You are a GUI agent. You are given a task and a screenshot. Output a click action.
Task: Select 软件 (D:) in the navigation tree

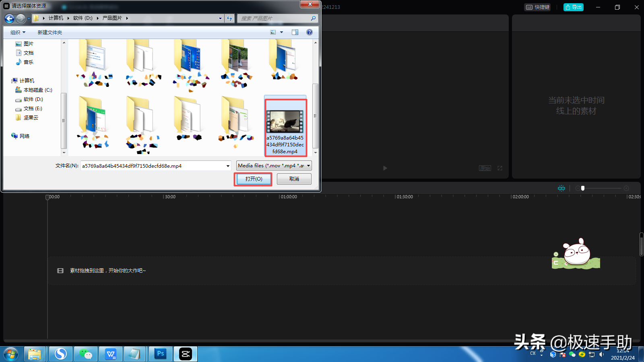(x=33, y=99)
